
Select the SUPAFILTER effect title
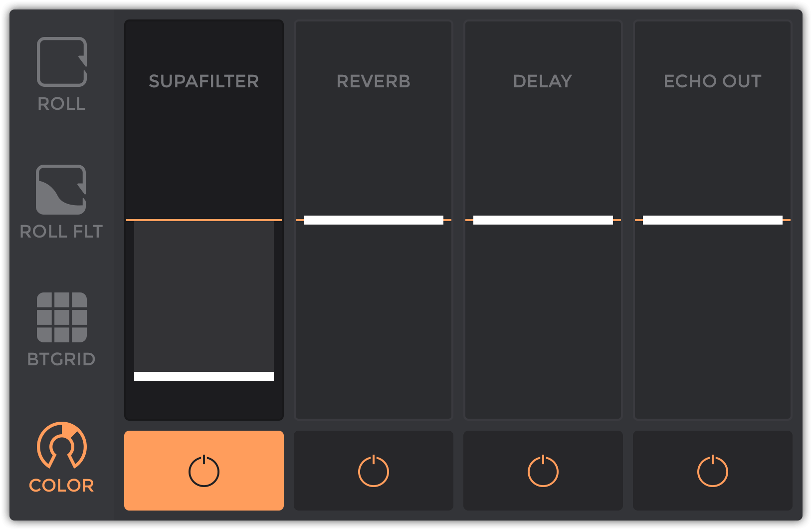(204, 81)
